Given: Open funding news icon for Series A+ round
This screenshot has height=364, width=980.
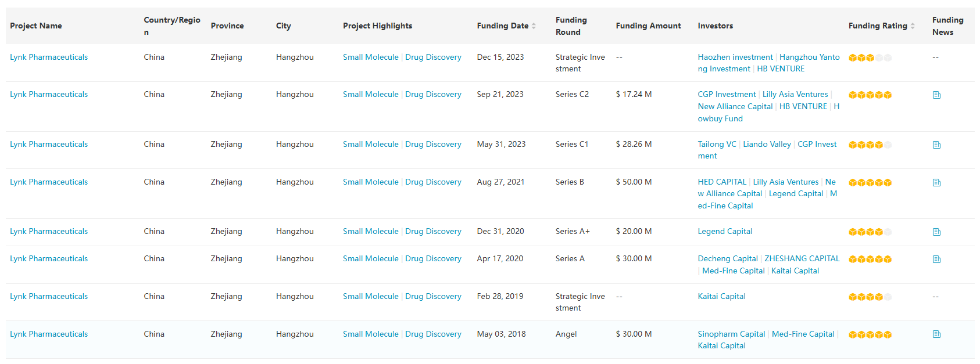Looking at the screenshot, I should pos(936,232).
